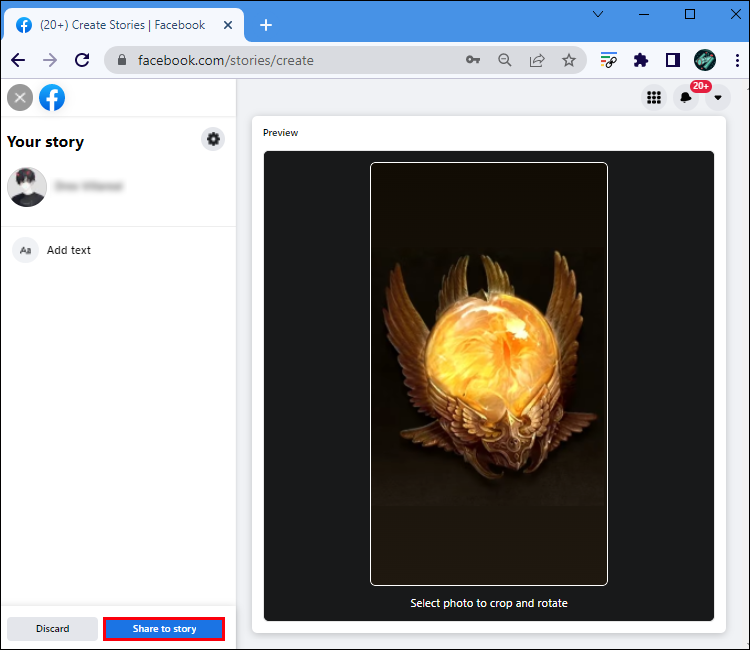Open the Facebook menu grid icon
The height and width of the screenshot is (650, 750).
click(654, 97)
